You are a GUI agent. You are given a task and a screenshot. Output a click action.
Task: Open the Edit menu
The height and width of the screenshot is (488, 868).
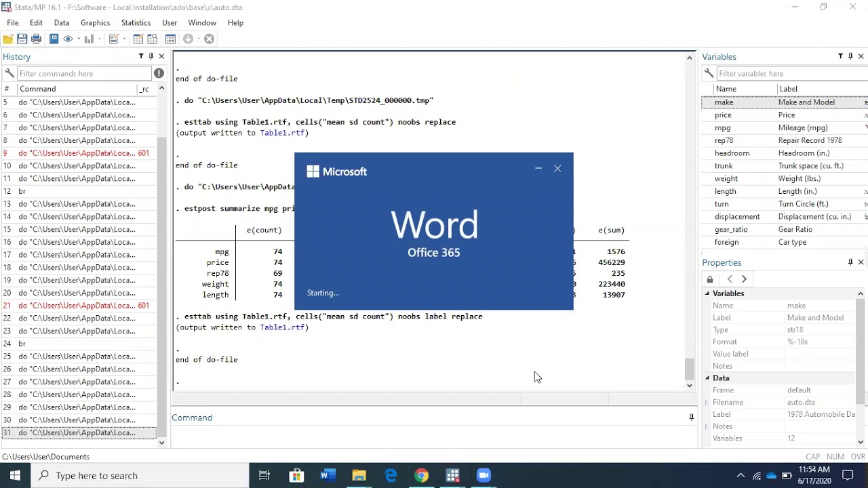(x=36, y=22)
